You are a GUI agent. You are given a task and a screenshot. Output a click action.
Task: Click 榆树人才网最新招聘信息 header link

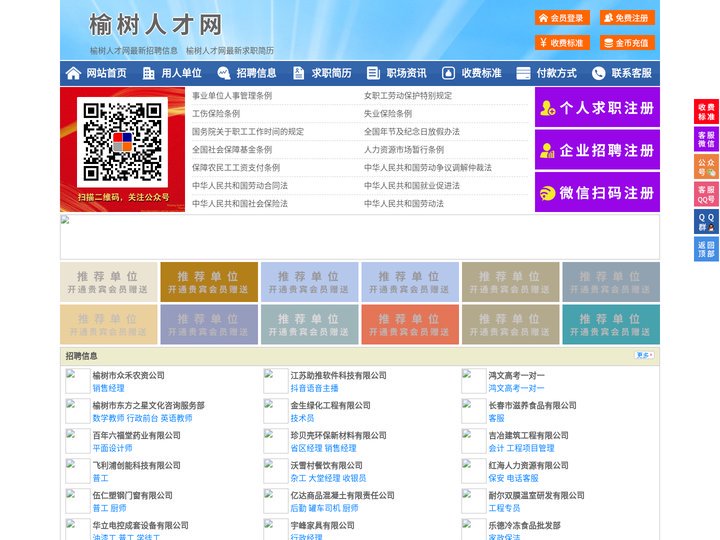click(134, 51)
